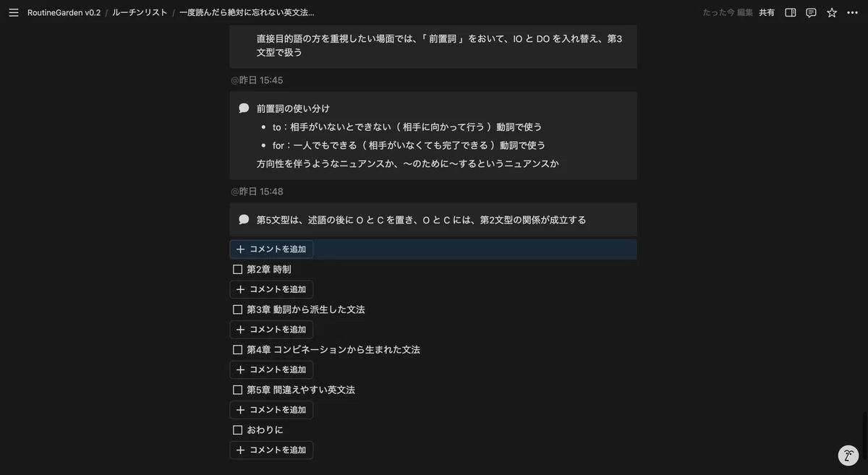This screenshot has height=475, width=868.
Task: Click 共有 share button
Action: click(767, 12)
